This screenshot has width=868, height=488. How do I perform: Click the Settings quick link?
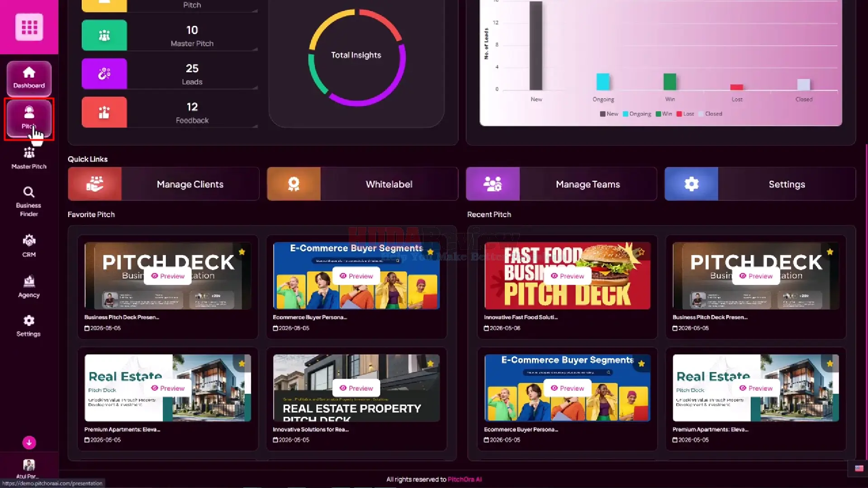[760, 184]
